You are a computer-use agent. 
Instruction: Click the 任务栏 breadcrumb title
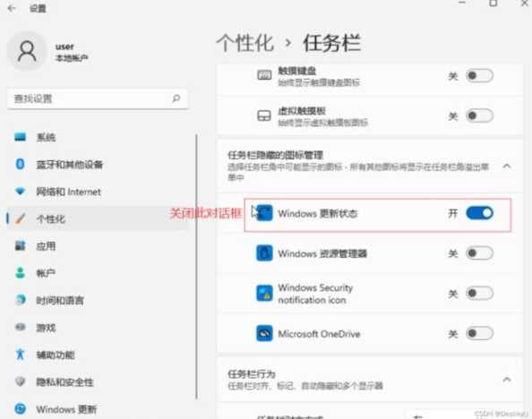tap(331, 43)
